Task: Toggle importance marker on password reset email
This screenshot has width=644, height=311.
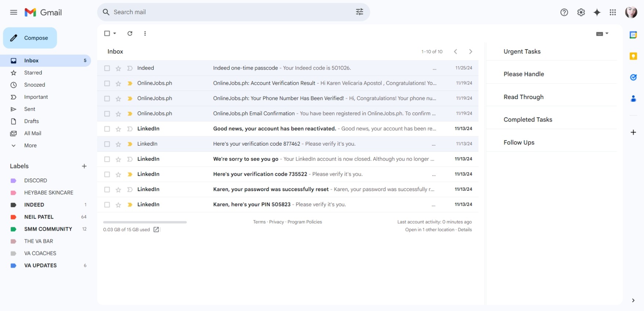Action: click(x=130, y=190)
